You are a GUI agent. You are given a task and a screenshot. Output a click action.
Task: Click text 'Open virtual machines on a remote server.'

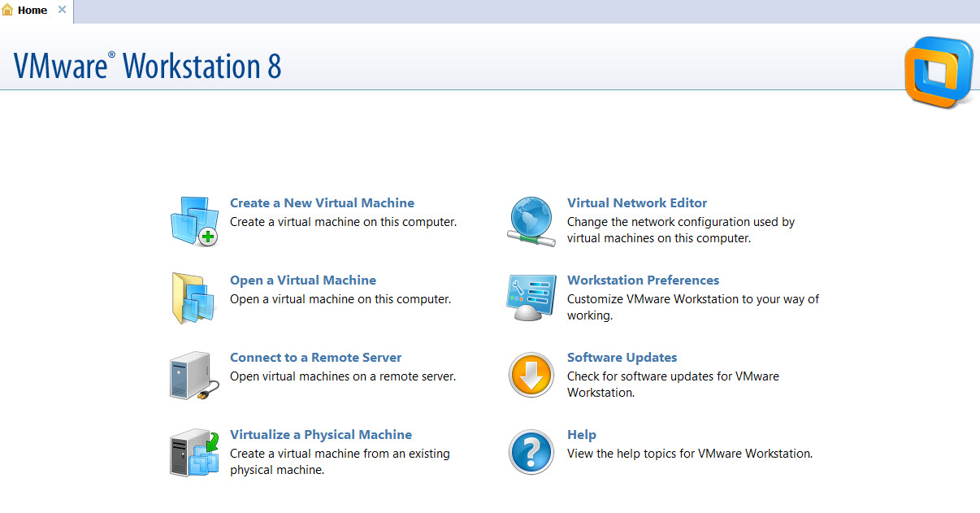343,376
